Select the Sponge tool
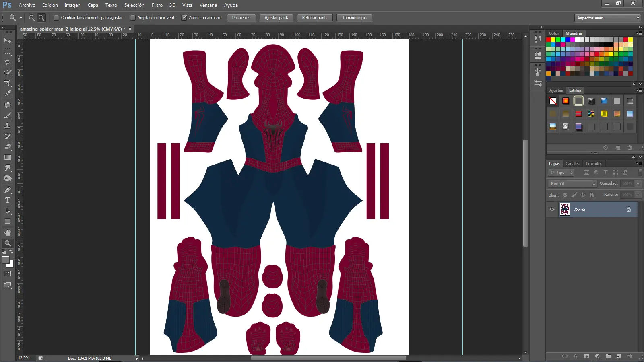This screenshot has width=644, height=362. [x=8, y=178]
